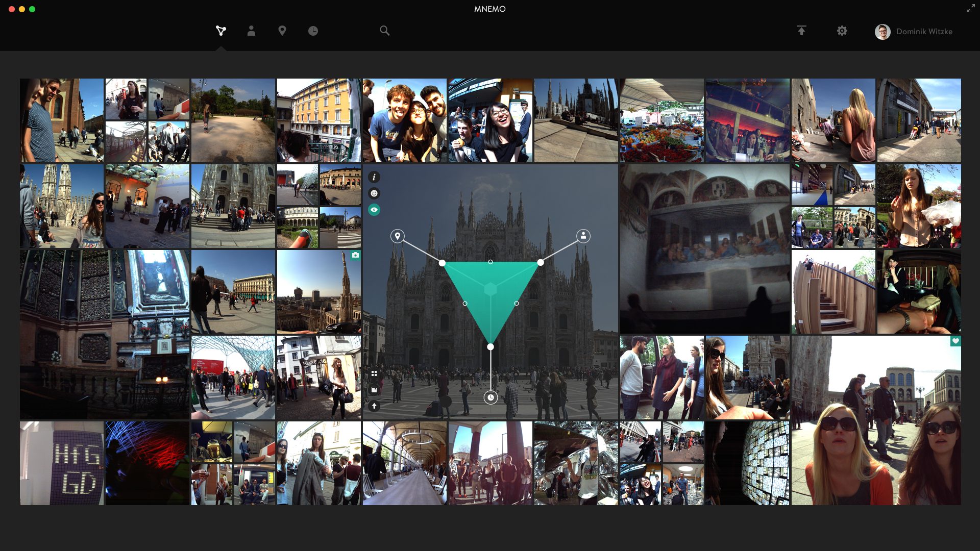The width and height of the screenshot is (980, 551).
Task: Show photo info via the i icon
Action: [374, 177]
